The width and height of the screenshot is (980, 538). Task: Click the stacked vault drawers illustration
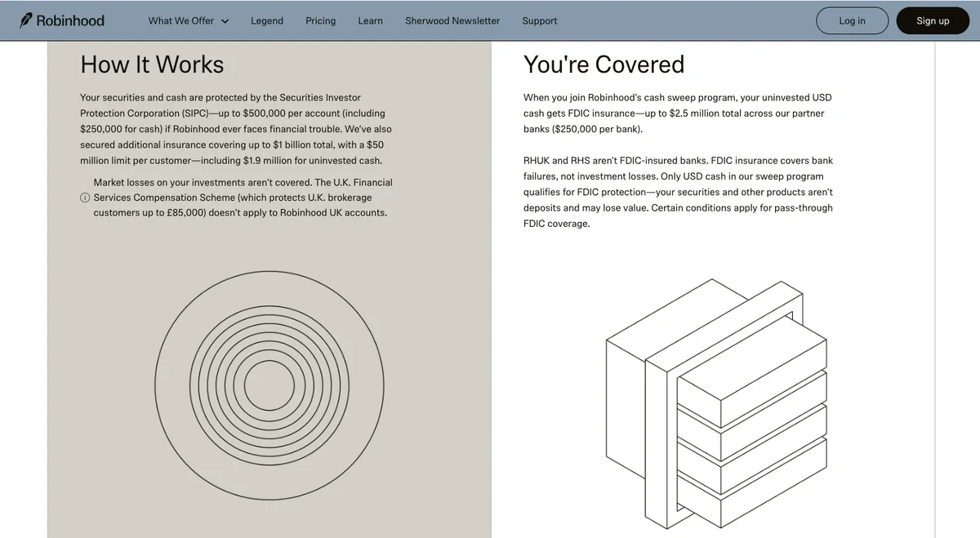[x=716, y=406]
